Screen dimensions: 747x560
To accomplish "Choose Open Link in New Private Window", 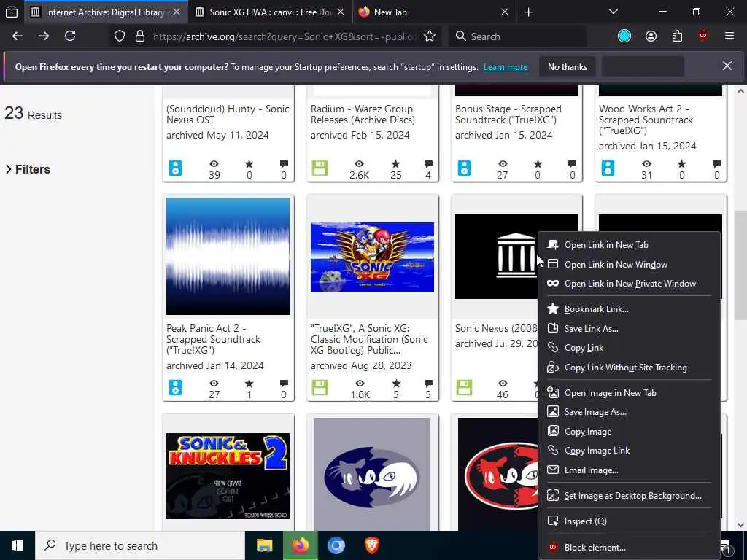I will click(x=629, y=284).
